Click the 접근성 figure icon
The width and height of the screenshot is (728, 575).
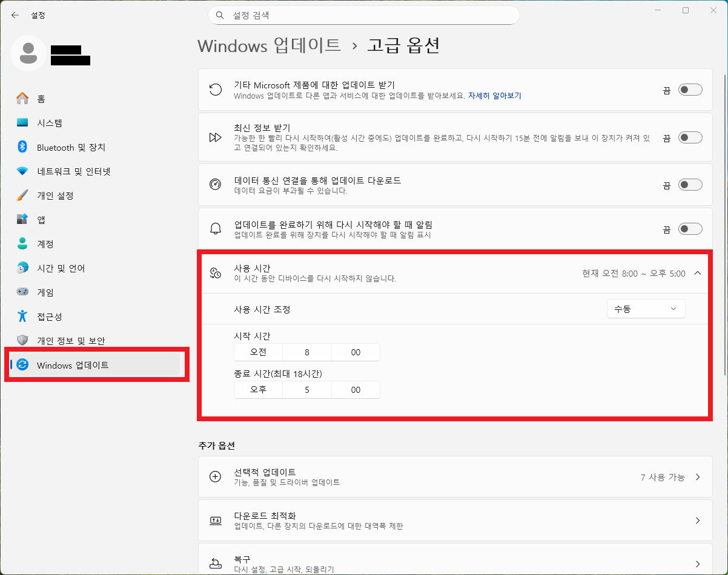pyautogui.click(x=22, y=317)
